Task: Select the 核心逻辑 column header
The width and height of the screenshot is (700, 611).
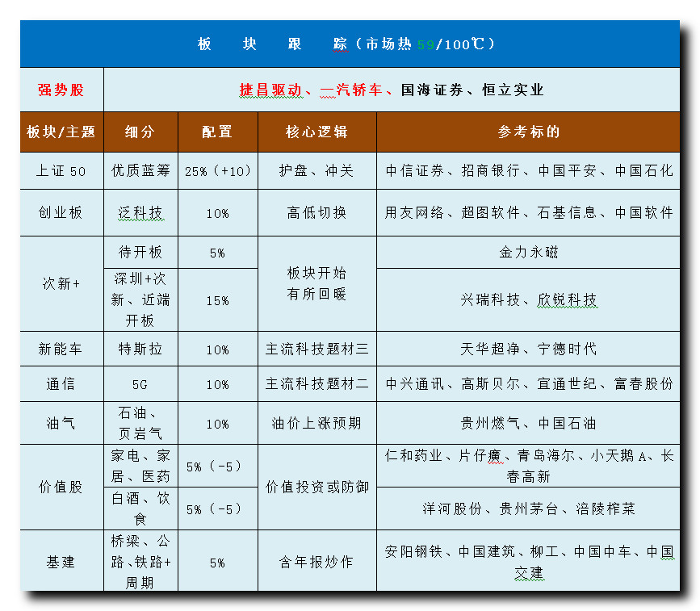Action: point(317,132)
